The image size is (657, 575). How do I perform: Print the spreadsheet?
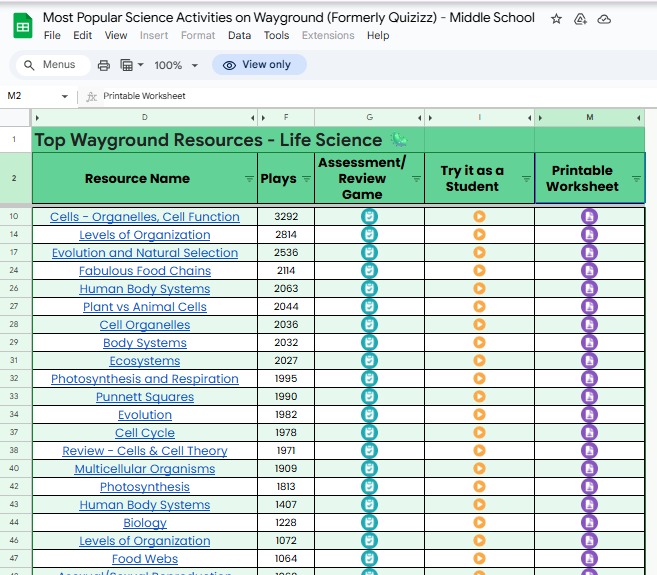coord(103,65)
